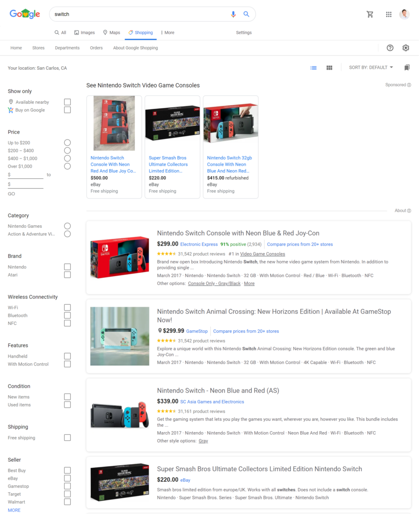Show MORE sellers in filter list
420x514 pixels.
pos(14,510)
